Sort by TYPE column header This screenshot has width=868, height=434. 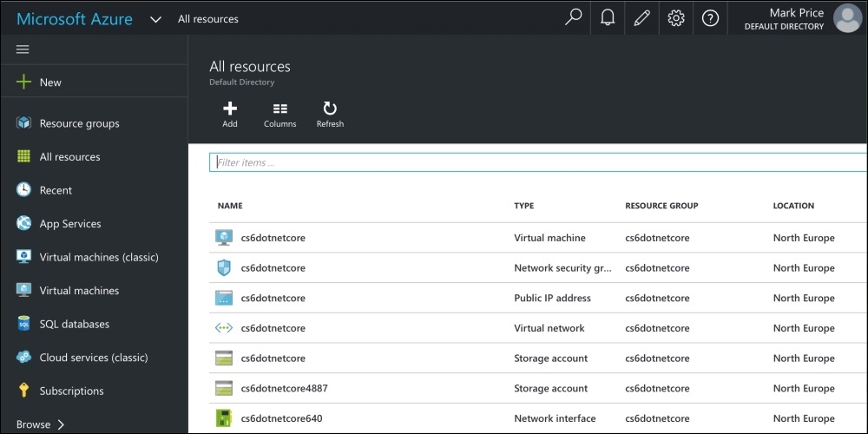click(523, 206)
